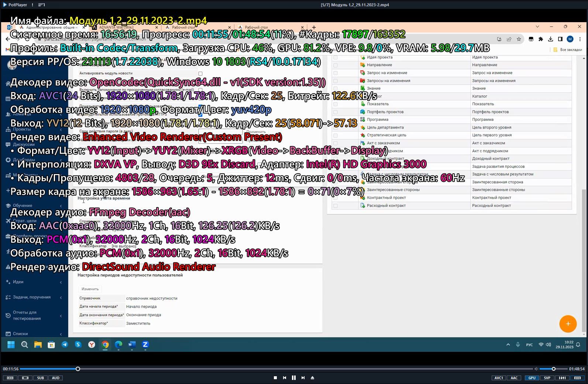Expand the chevron beside Обучение

[61, 206]
